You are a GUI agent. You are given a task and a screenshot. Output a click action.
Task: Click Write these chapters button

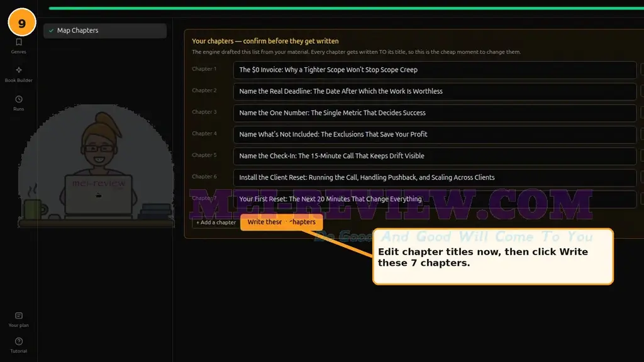tap(281, 222)
